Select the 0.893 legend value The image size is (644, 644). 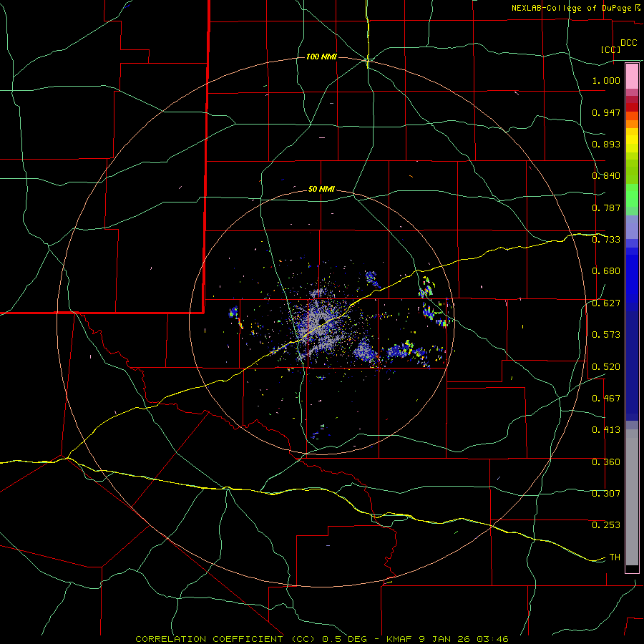tap(606, 144)
